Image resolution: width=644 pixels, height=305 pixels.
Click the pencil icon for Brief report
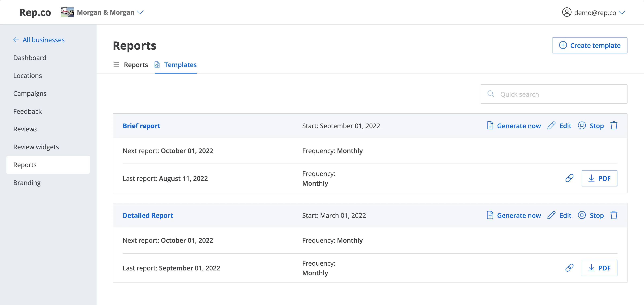coord(551,125)
